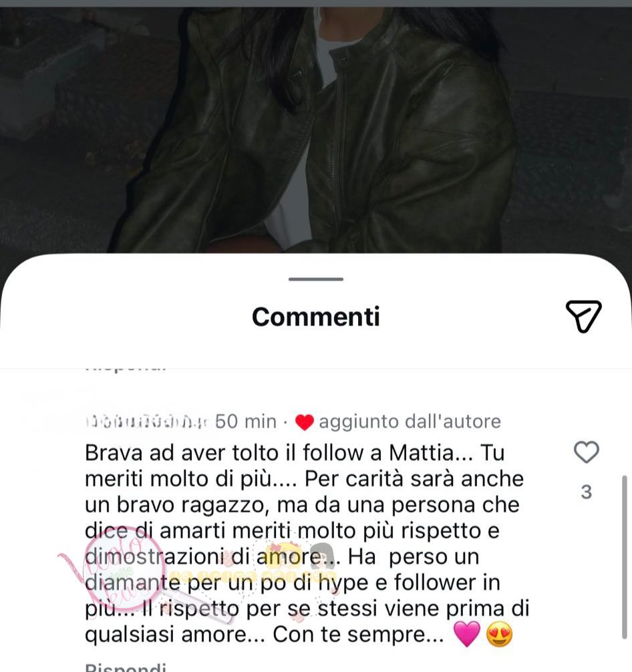
Task: Open the list of 3 comment likes
Action: tap(586, 492)
